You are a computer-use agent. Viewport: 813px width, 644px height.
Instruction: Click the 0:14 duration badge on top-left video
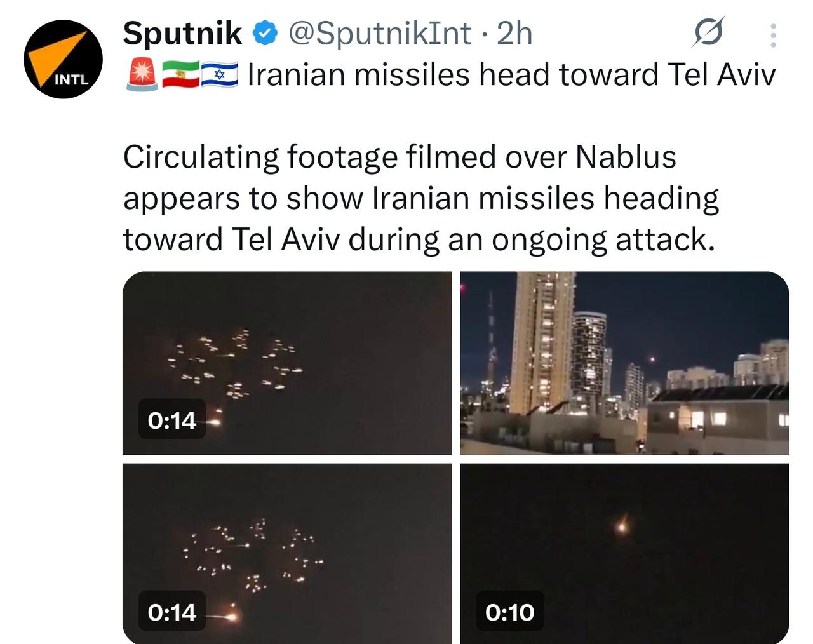tap(171, 420)
